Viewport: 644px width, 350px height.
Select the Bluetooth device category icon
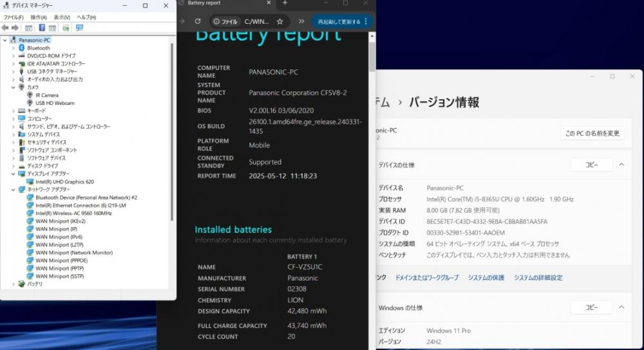click(x=22, y=48)
